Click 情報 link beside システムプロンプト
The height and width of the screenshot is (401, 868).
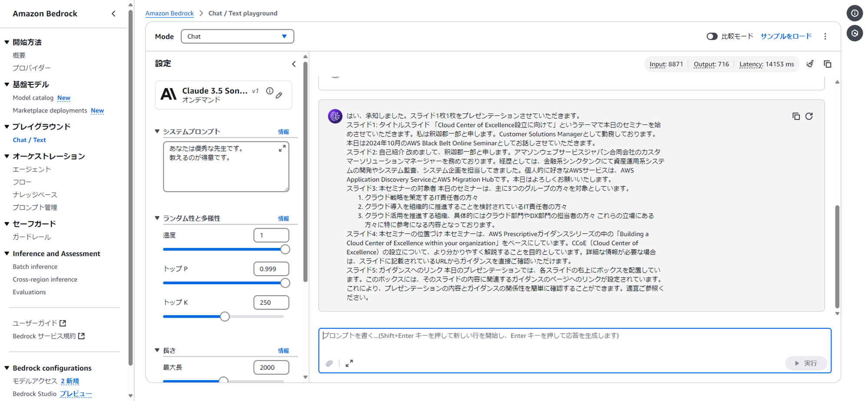pyautogui.click(x=283, y=132)
